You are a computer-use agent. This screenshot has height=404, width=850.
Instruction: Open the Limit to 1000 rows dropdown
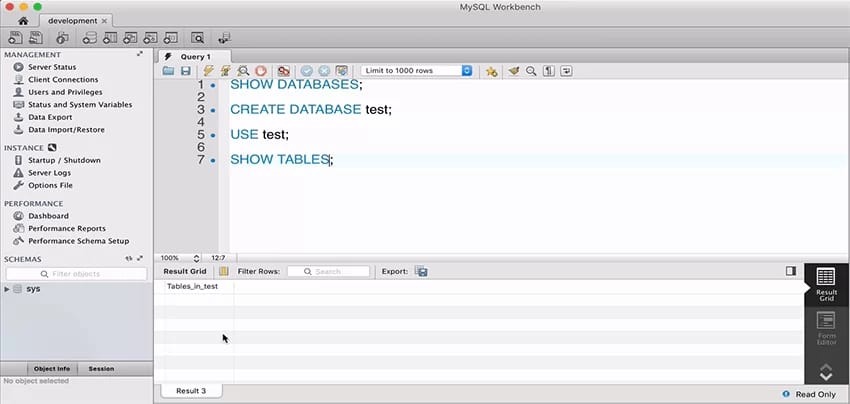(x=417, y=71)
